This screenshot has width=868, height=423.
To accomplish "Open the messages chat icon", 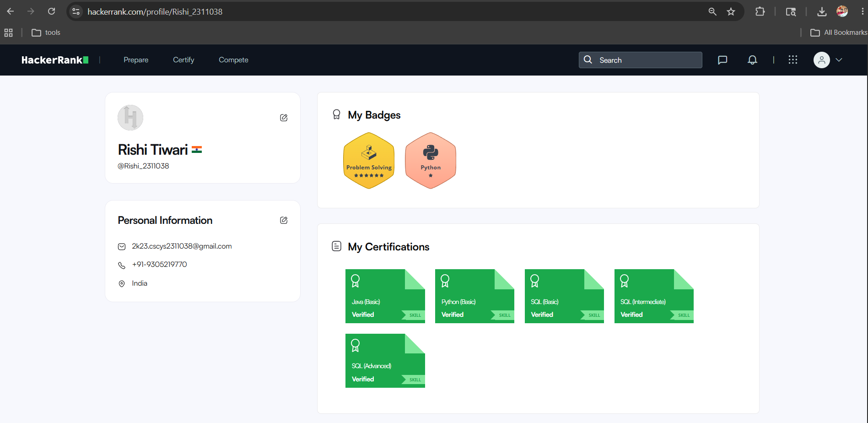I will [x=722, y=60].
